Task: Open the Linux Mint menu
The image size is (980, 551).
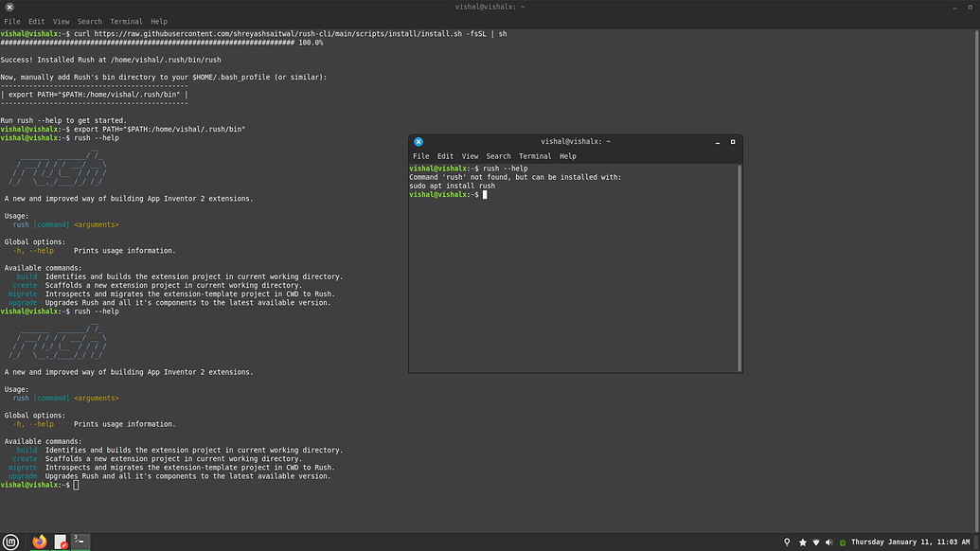Action: [11, 542]
